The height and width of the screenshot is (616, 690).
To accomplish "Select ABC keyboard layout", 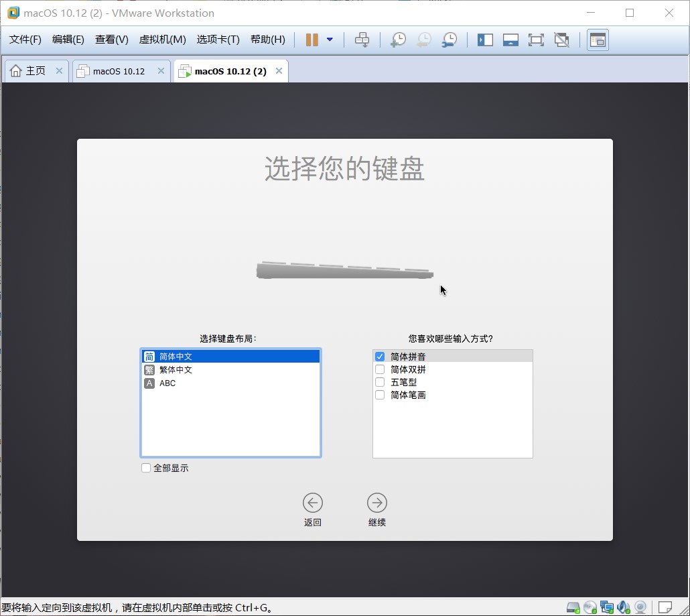I will pos(231,383).
